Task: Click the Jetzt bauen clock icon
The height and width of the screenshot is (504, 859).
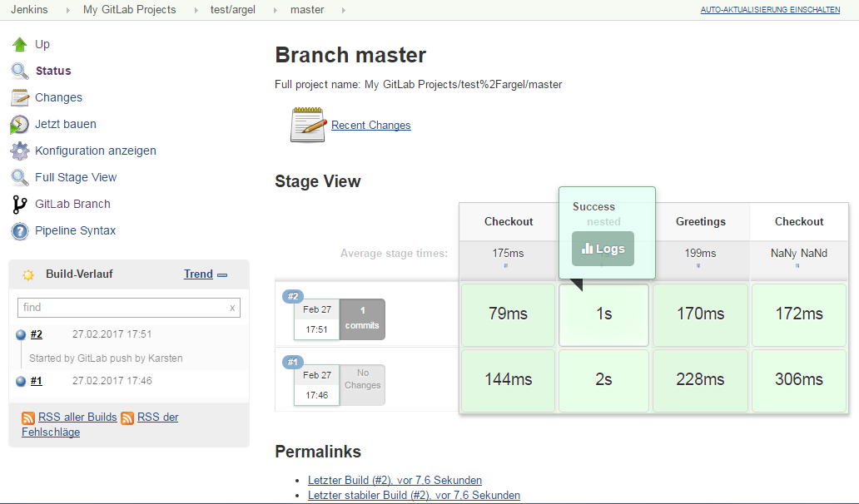Action: tap(20, 125)
